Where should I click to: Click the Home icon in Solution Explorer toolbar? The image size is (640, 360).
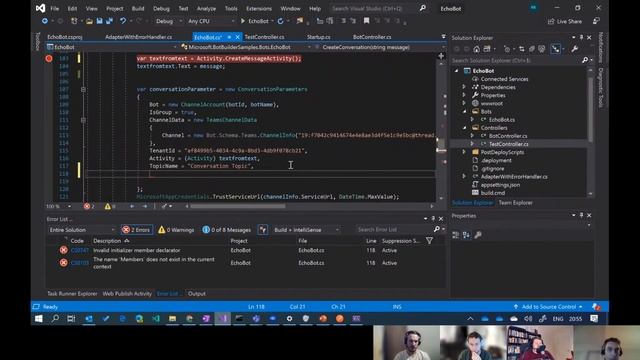(476, 49)
